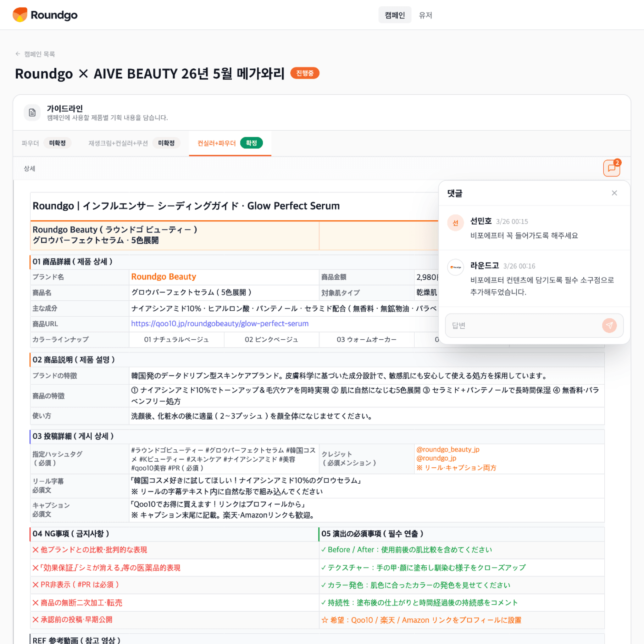Click 라운드고's reply about 필수 소구점
This screenshot has width=644, height=644.
pyautogui.click(x=542, y=286)
